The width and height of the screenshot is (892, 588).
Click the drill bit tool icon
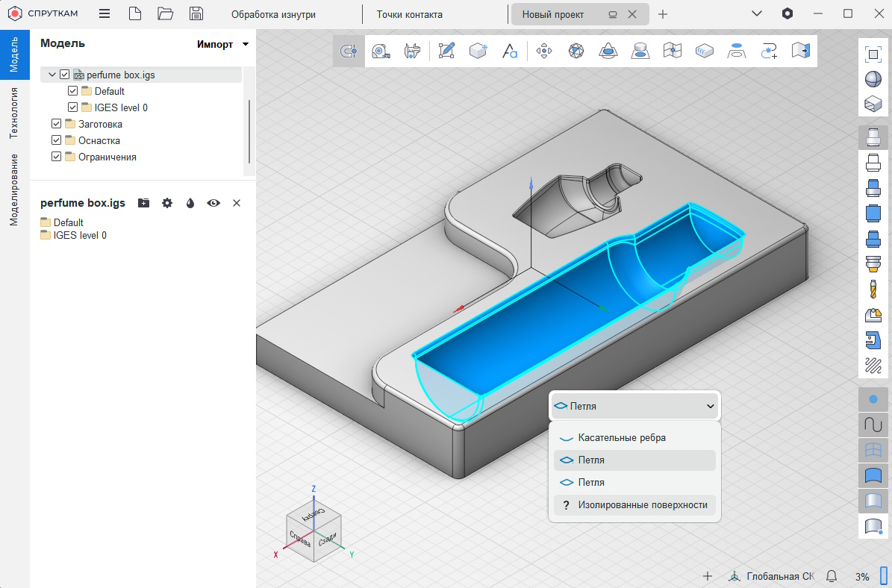[872, 289]
